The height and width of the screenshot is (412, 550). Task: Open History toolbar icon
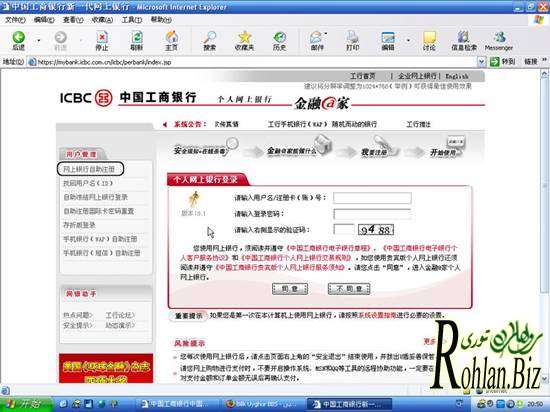[279, 41]
